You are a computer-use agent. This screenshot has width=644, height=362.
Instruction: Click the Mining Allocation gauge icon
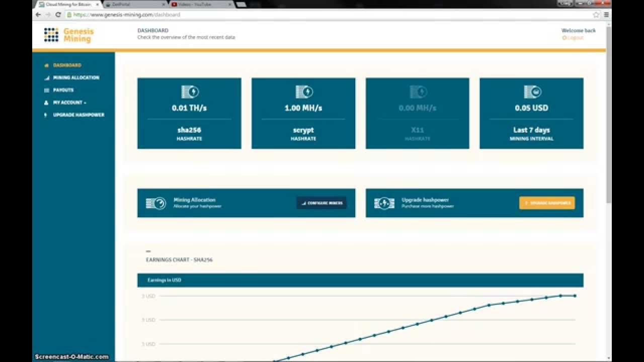[x=156, y=203]
